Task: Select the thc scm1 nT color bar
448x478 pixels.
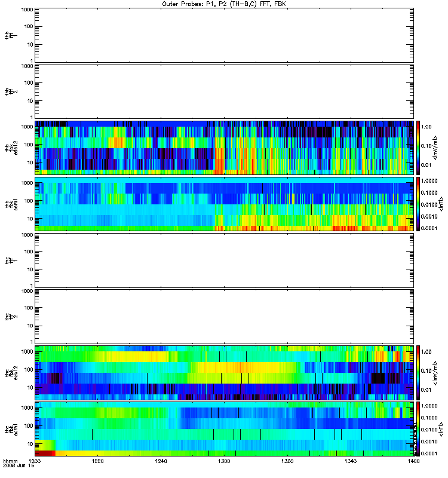Action: [418, 429]
